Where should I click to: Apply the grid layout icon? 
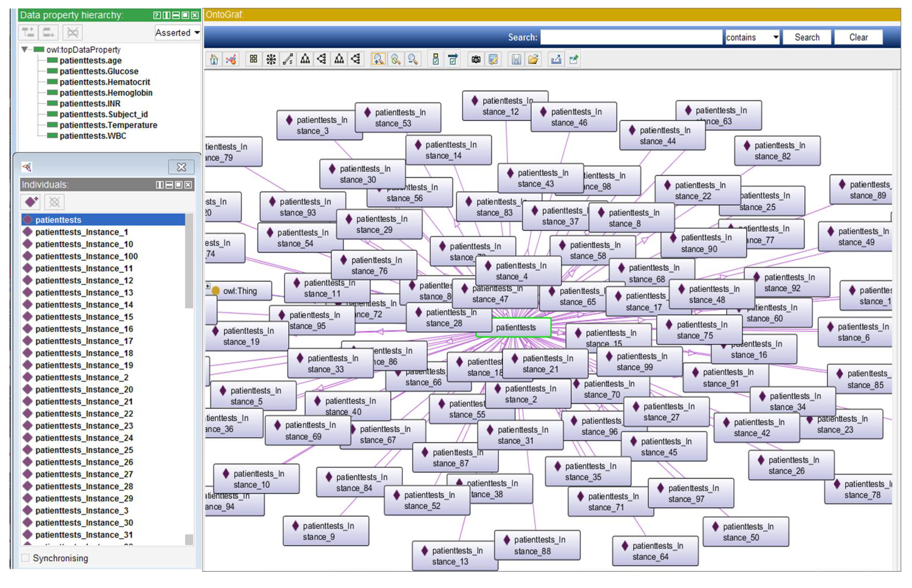coord(253,59)
